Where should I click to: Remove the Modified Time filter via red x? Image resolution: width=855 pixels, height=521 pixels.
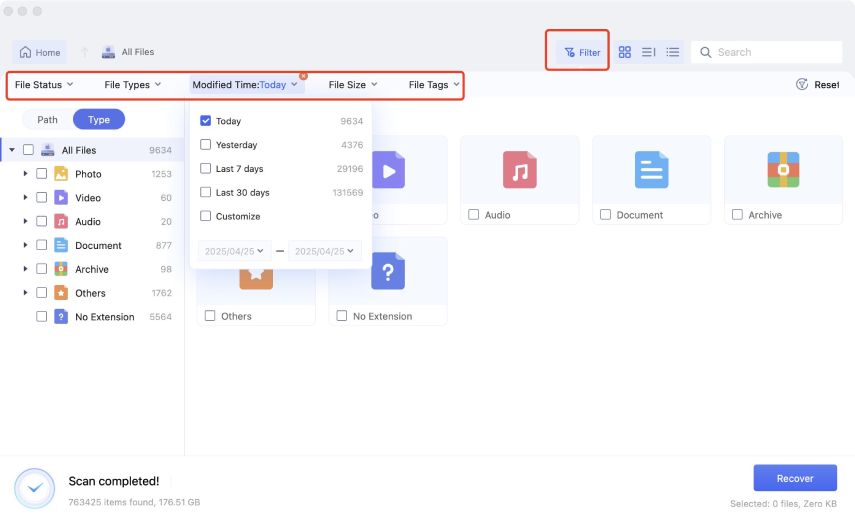[303, 76]
